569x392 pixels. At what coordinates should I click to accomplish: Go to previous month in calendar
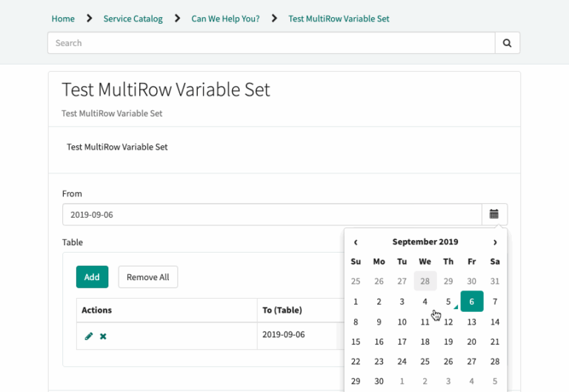pos(356,242)
